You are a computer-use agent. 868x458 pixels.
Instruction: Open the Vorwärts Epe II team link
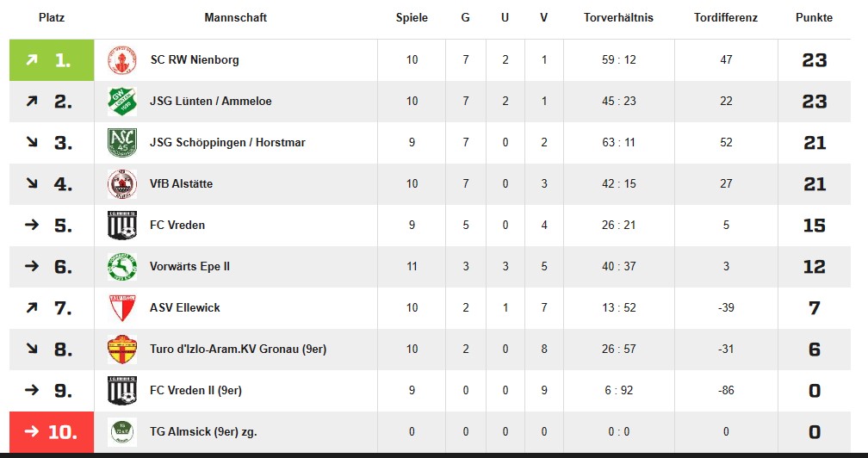click(x=189, y=266)
